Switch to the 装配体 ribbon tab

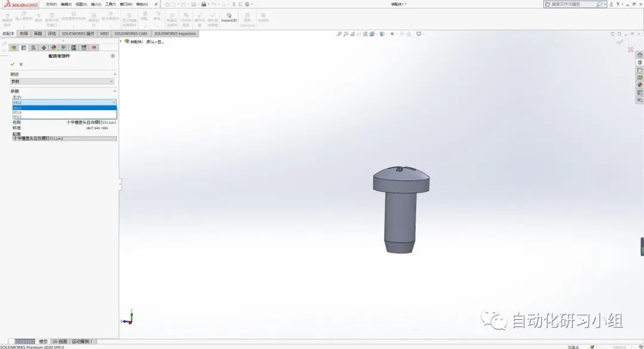click(8, 33)
